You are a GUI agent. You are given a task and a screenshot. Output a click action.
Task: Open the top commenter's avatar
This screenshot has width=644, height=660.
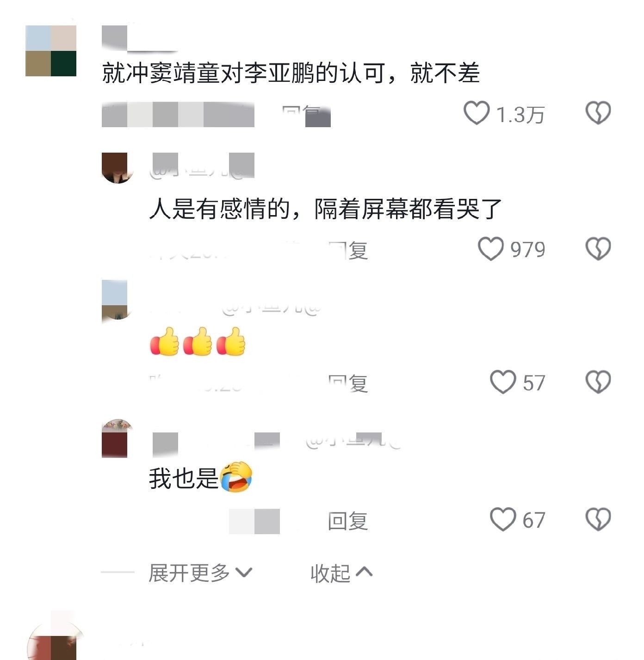[51, 51]
